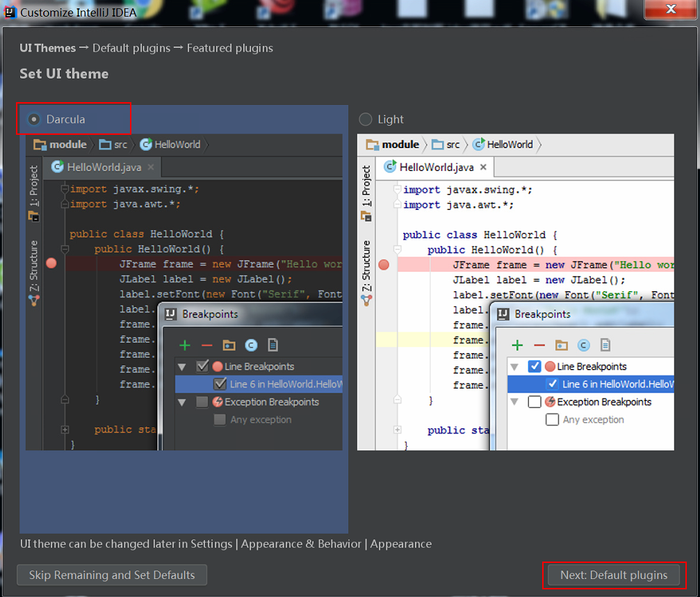Click the red minus icon in Darcula preview
700x597 pixels.
pos(206,345)
